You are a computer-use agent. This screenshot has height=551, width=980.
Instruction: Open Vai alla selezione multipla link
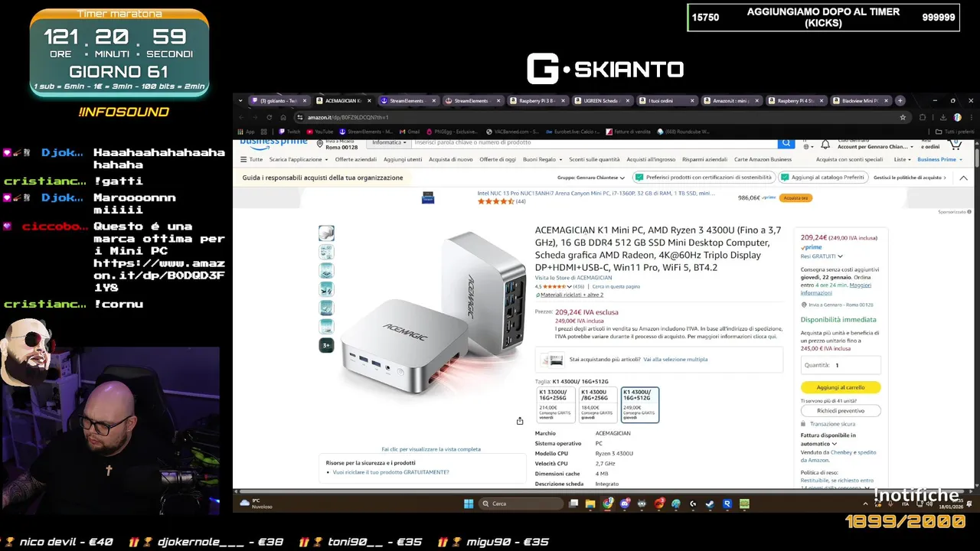[x=675, y=359]
